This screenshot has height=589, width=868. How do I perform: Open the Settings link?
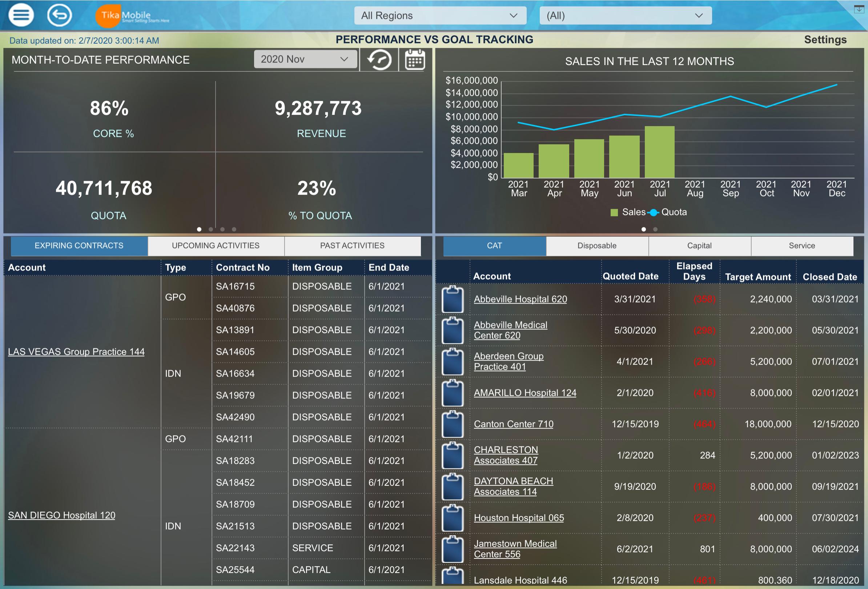click(x=825, y=40)
